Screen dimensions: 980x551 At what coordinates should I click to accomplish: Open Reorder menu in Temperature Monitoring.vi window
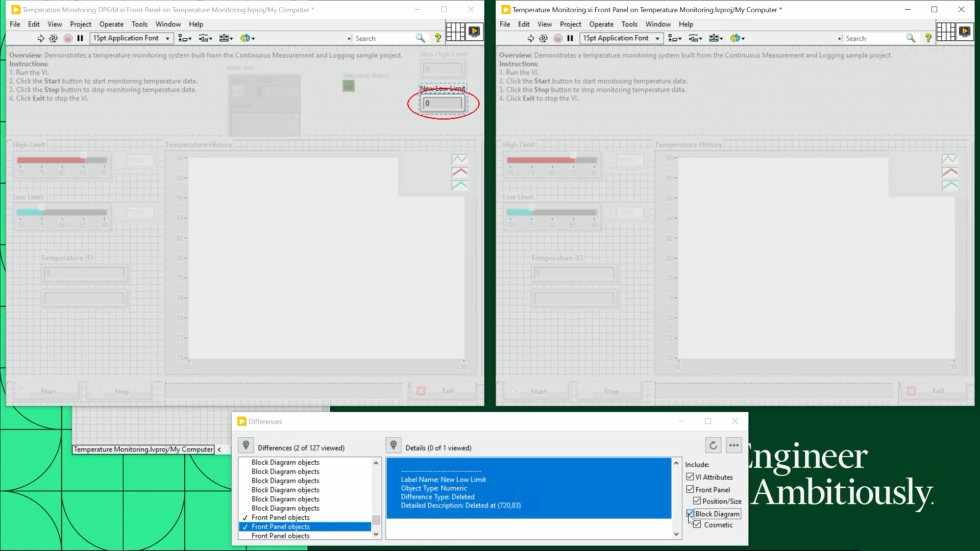pyautogui.click(x=738, y=38)
